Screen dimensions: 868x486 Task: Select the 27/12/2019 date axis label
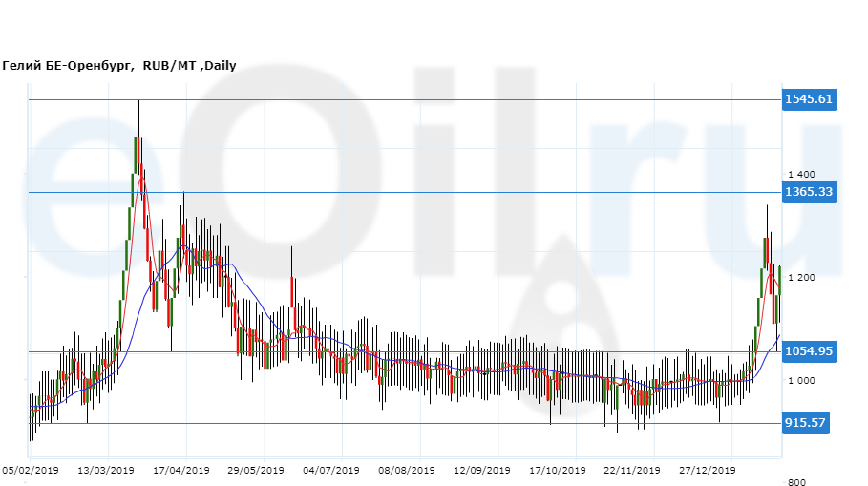pyautogui.click(x=708, y=471)
